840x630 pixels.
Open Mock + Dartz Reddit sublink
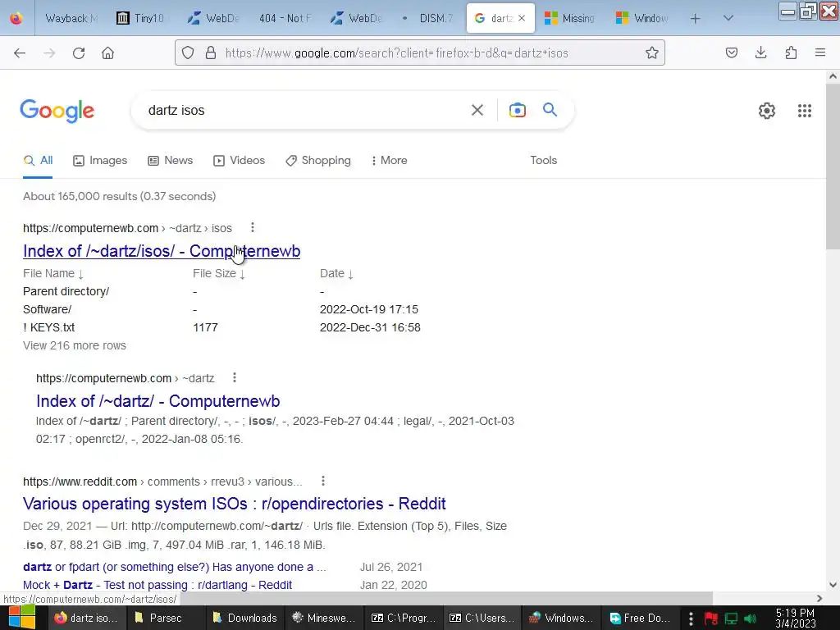[157, 585]
